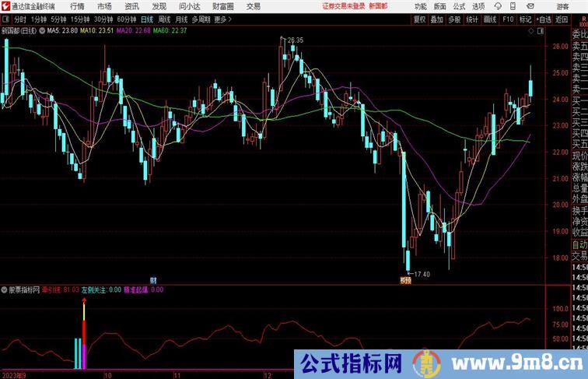The width and height of the screenshot is (588, 379).
Task: Click the 财 financial marker on chart
Action: (x=154, y=279)
